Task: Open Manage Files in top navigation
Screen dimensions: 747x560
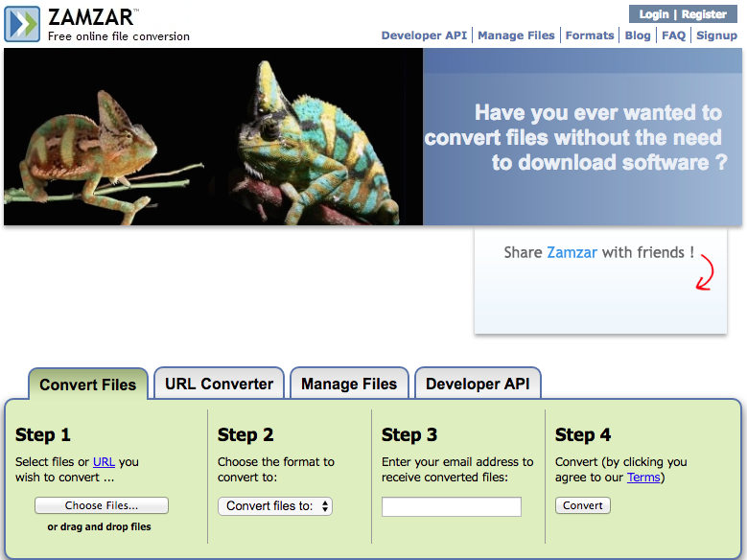Action: pyautogui.click(x=516, y=35)
